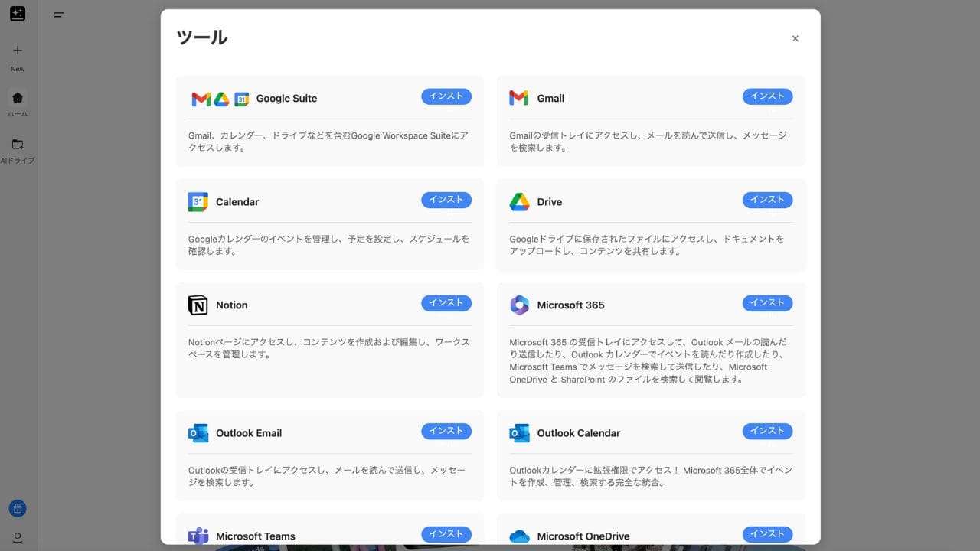Click the Googleドライブ description text
Viewport: 980px width, 551px height.
pos(647,245)
